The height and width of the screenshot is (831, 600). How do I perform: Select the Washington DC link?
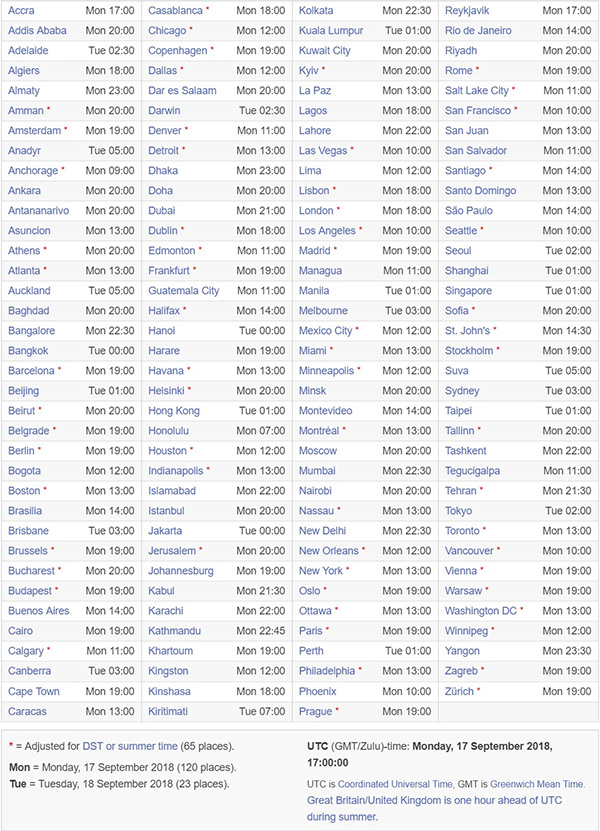click(x=481, y=611)
